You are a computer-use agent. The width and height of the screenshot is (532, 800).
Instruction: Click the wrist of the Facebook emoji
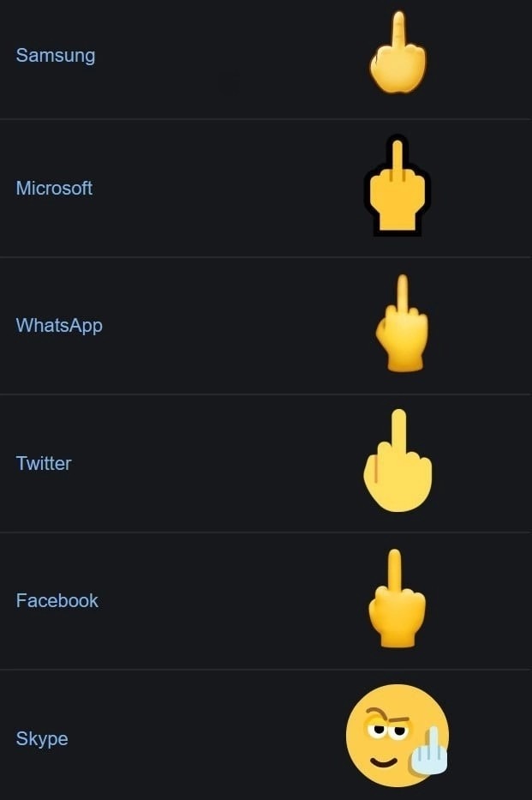[398, 638]
